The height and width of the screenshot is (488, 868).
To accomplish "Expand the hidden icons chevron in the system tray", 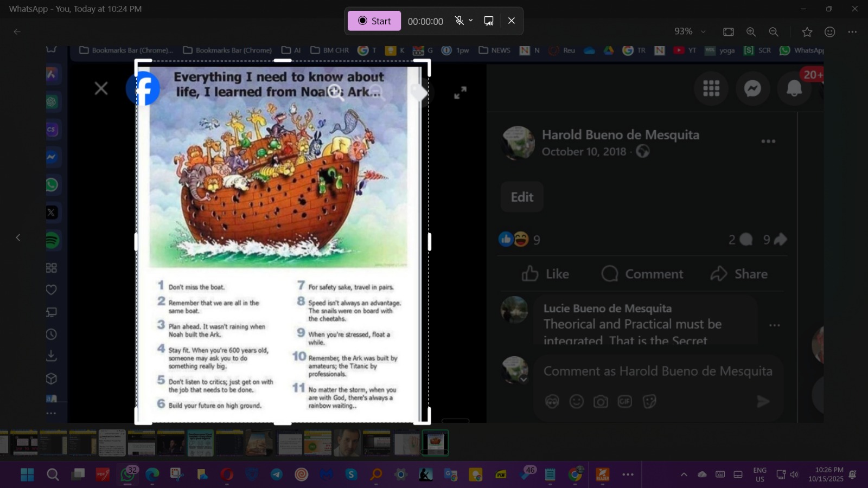I will tap(684, 475).
